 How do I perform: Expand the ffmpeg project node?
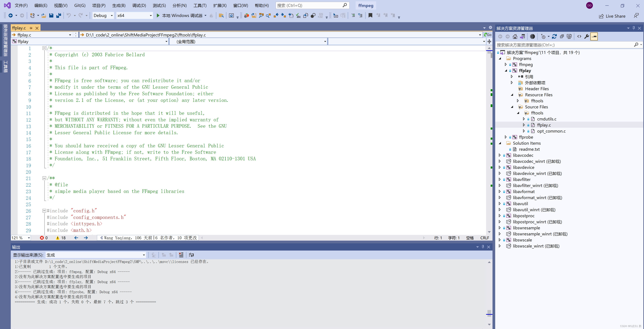coord(506,65)
